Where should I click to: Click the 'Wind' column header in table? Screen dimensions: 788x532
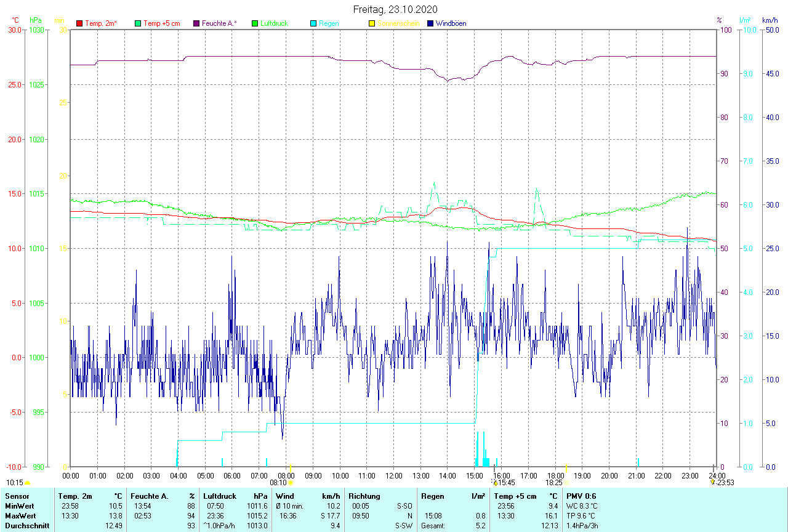[285, 496]
